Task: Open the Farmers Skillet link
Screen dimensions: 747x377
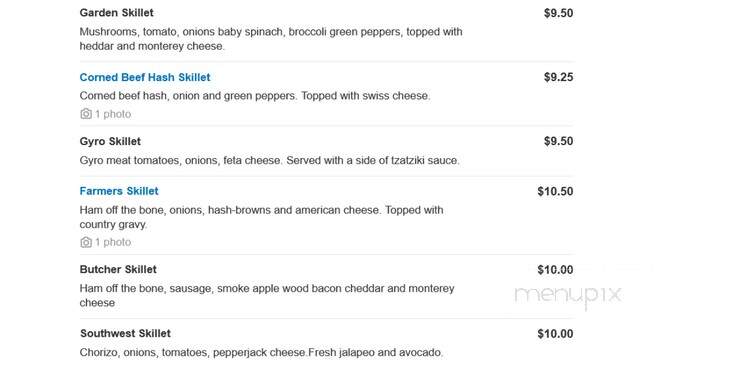Action: [x=119, y=191]
